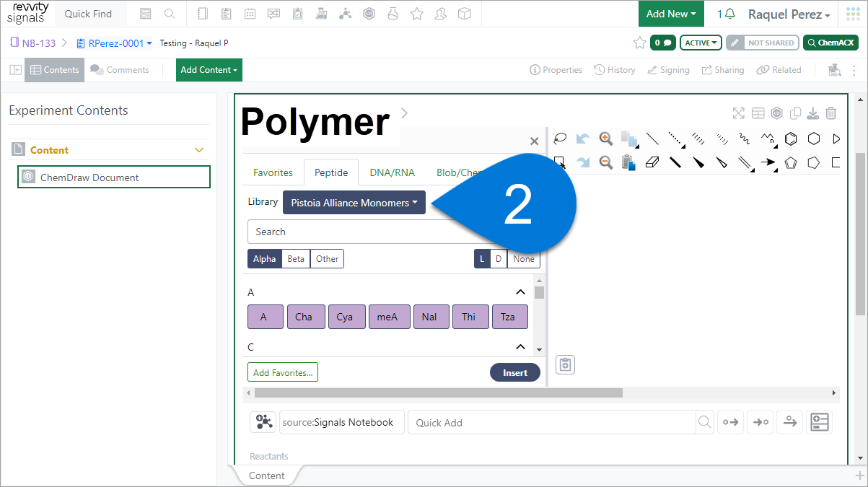
Task: Click the paste clipboard icon in toolbar
Action: pyautogui.click(x=628, y=162)
